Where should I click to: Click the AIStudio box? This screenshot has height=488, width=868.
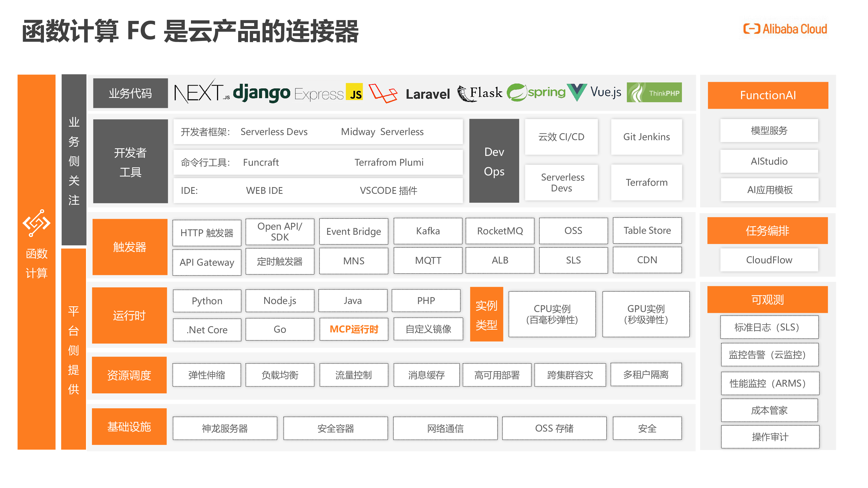769,161
